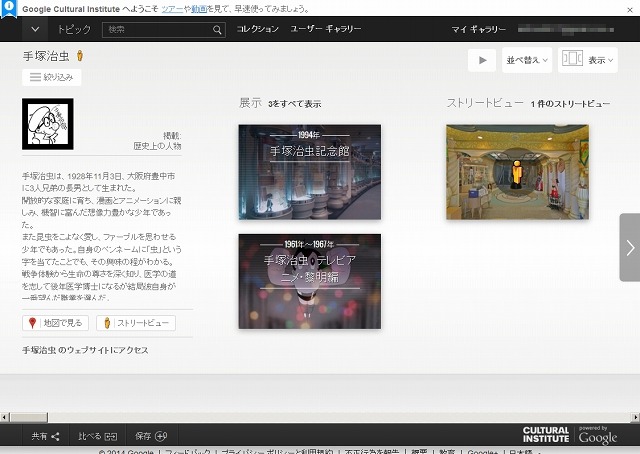This screenshot has height=454, width=640.
Task: Click the 比べる compare button
Action: pos(97,436)
